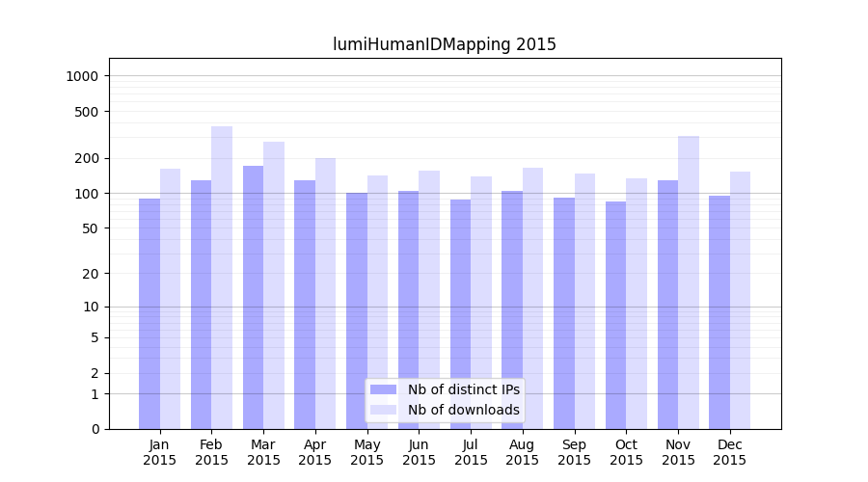
Task: Select the Nov 2015 downloads bar
Action: pyautogui.click(x=689, y=282)
